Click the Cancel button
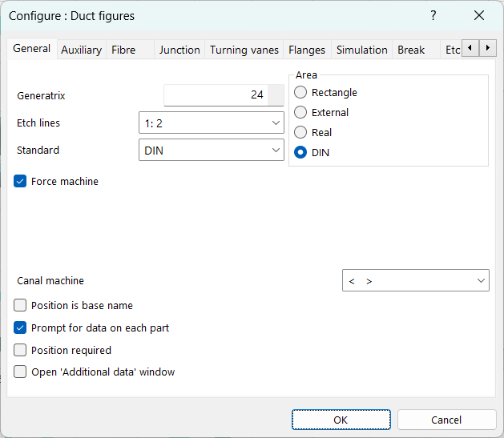 (x=446, y=420)
